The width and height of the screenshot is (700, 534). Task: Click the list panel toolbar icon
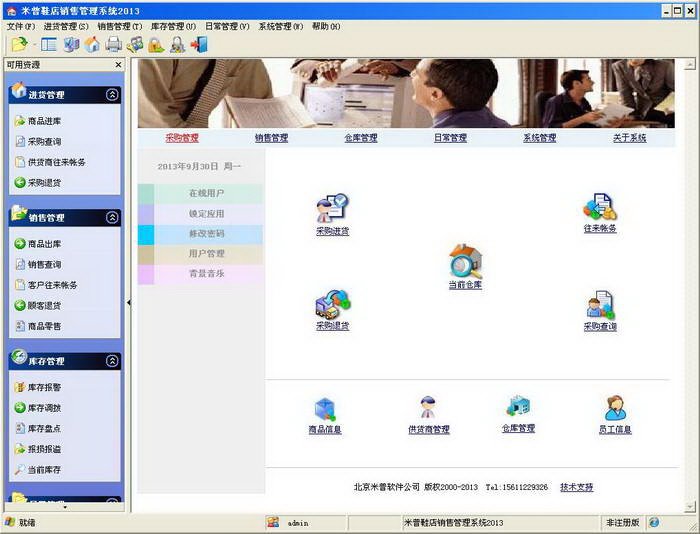(x=49, y=45)
